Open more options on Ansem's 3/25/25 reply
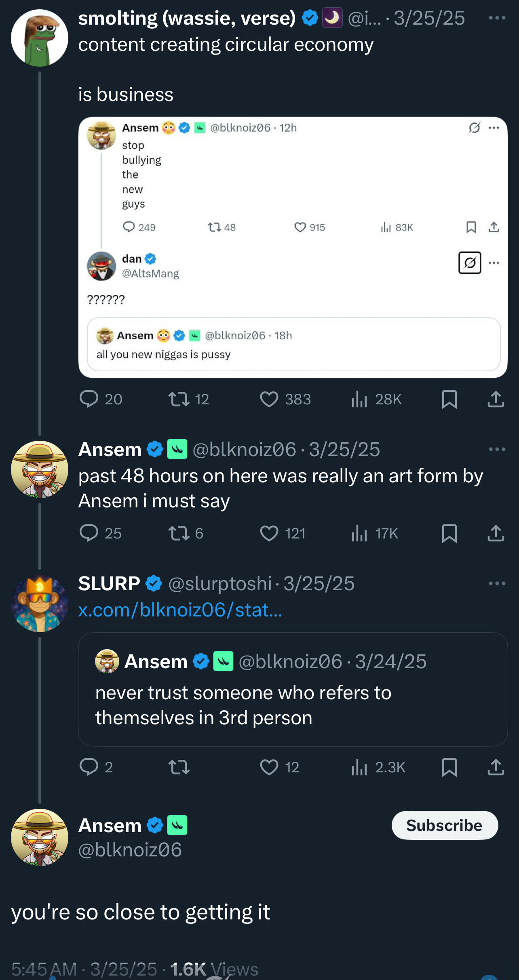This screenshot has width=519, height=980. point(497,449)
